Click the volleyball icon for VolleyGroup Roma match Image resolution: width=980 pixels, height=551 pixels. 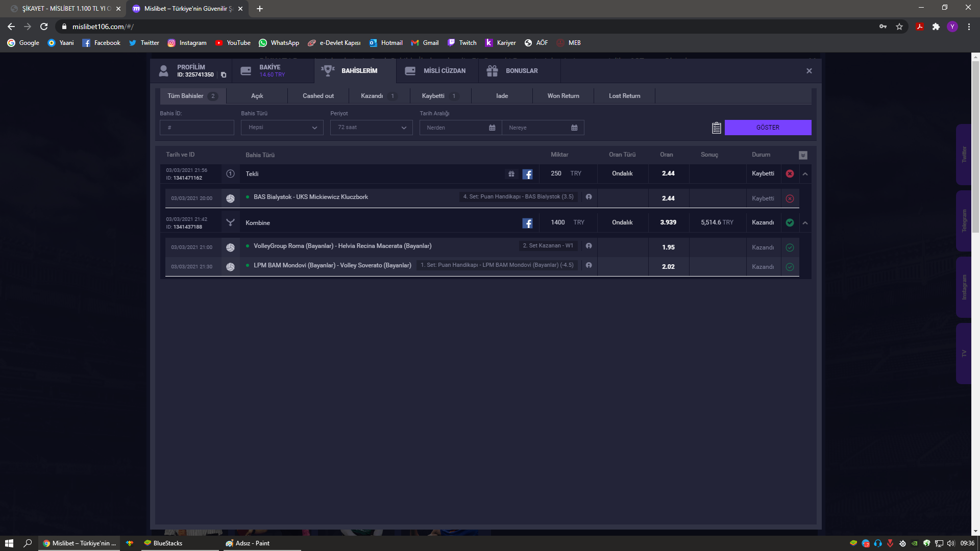coord(230,247)
